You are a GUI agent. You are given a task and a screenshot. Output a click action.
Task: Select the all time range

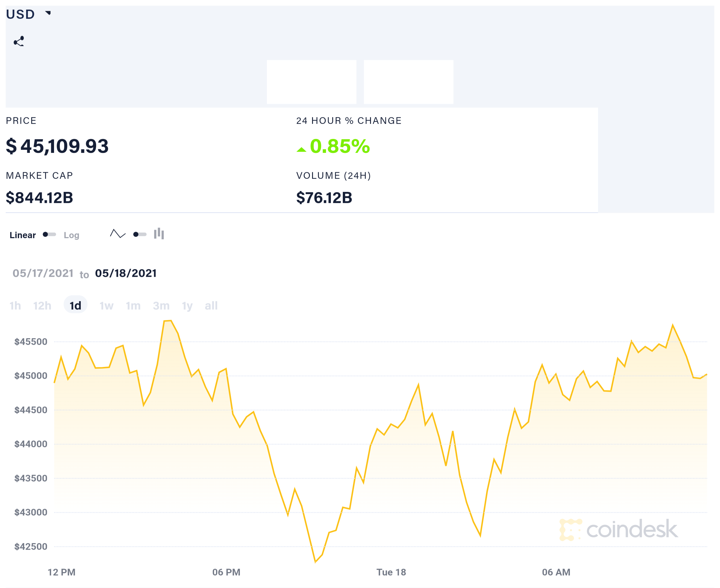[x=211, y=306]
